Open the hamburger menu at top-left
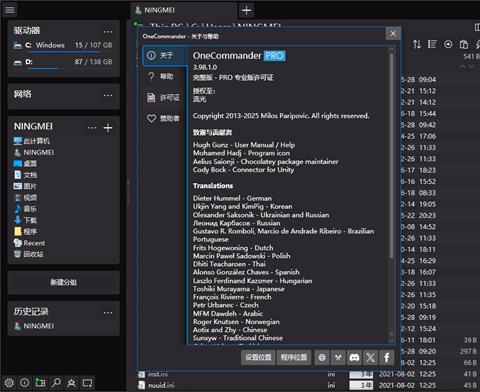This screenshot has height=392, width=480. click(x=9, y=10)
